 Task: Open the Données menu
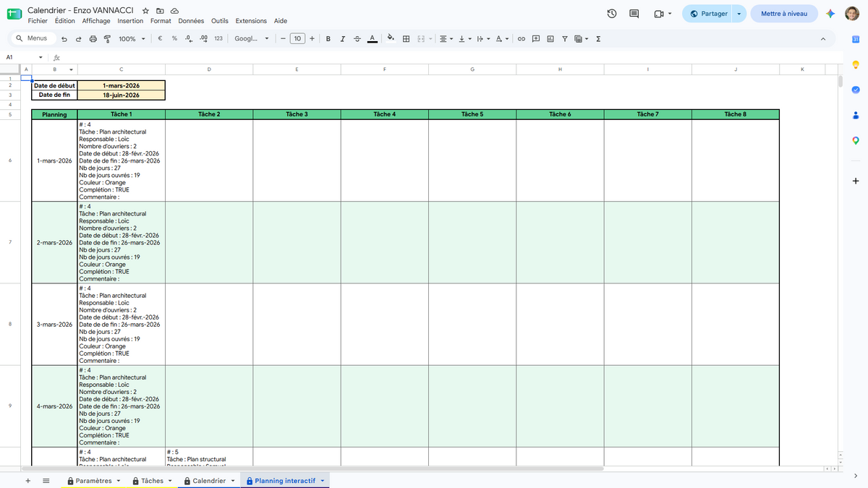191,21
